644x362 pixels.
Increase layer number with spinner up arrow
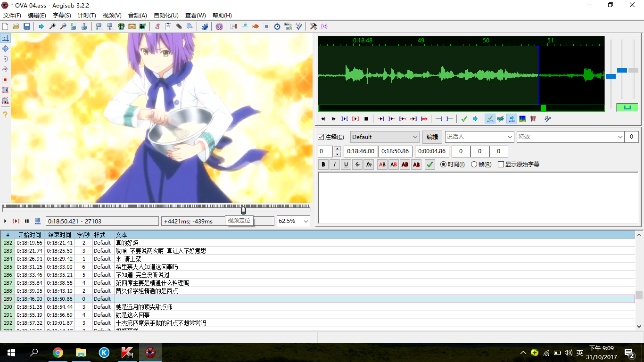pos(337,149)
